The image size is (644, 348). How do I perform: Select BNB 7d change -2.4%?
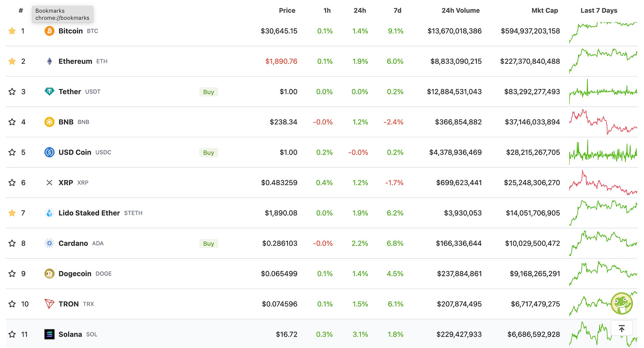pyautogui.click(x=393, y=122)
